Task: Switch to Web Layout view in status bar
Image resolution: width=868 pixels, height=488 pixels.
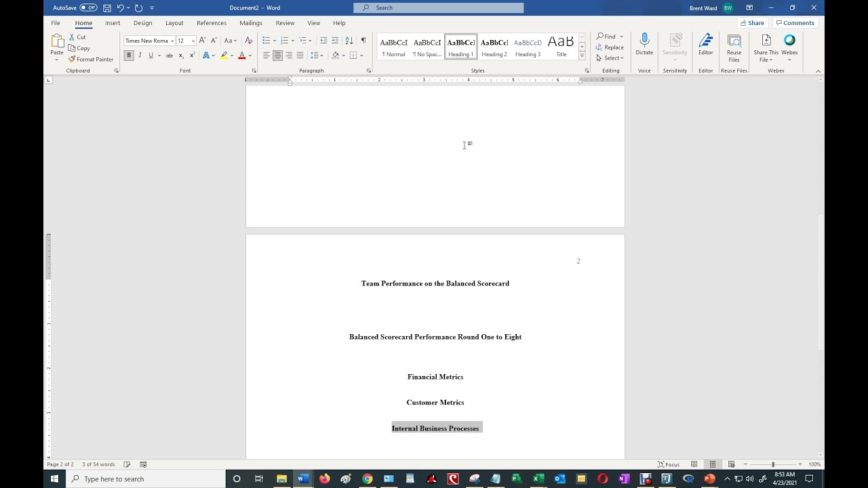Action: [731, 464]
